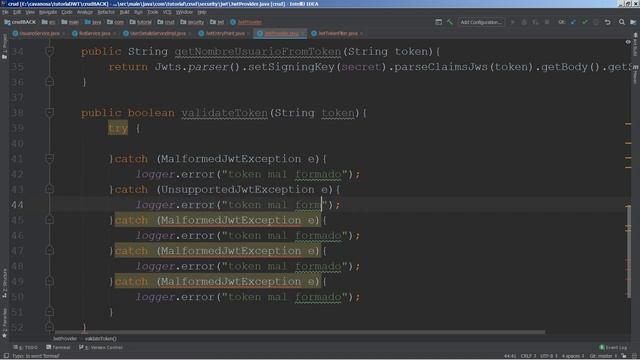Image resolution: width=640 pixels, height=360 pixels.
Task: Open the TODO tool window button
Action: [25, 347]
